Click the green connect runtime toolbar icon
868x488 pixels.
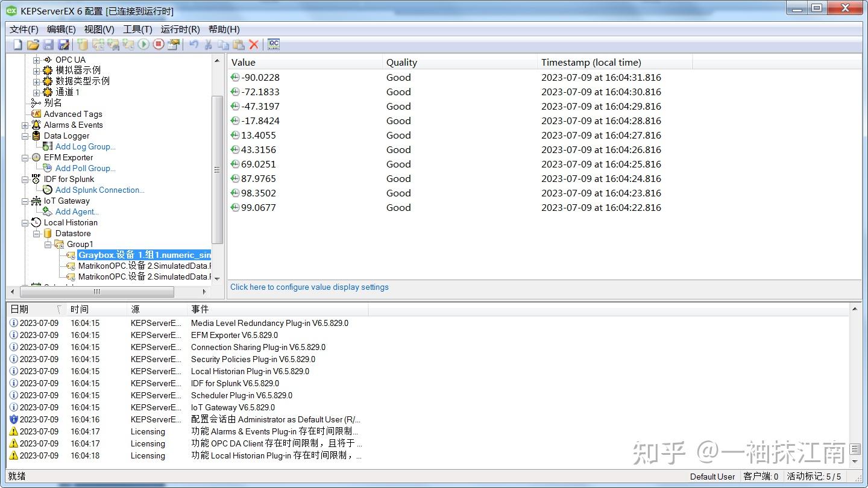(x=145, y=45)
